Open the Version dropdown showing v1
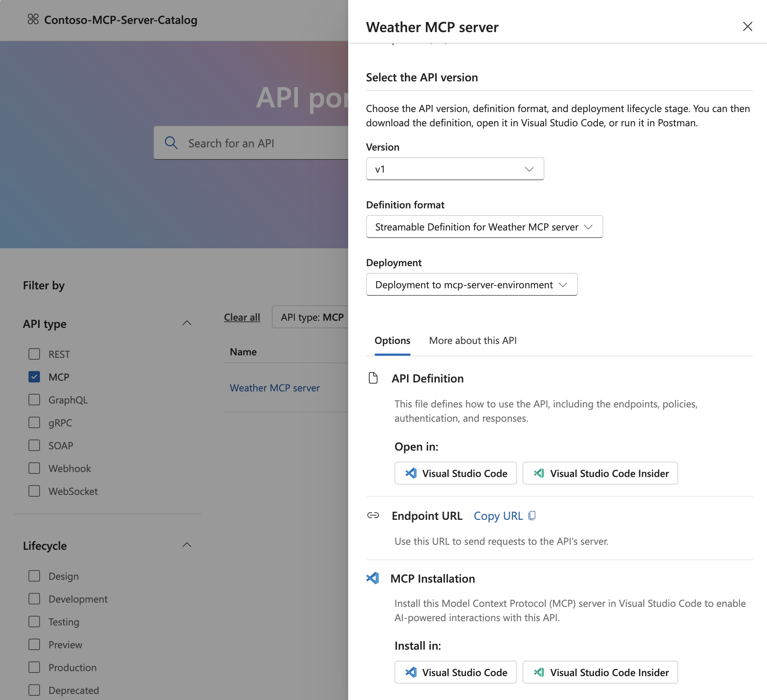767x700 pixels. coord(454,168)
